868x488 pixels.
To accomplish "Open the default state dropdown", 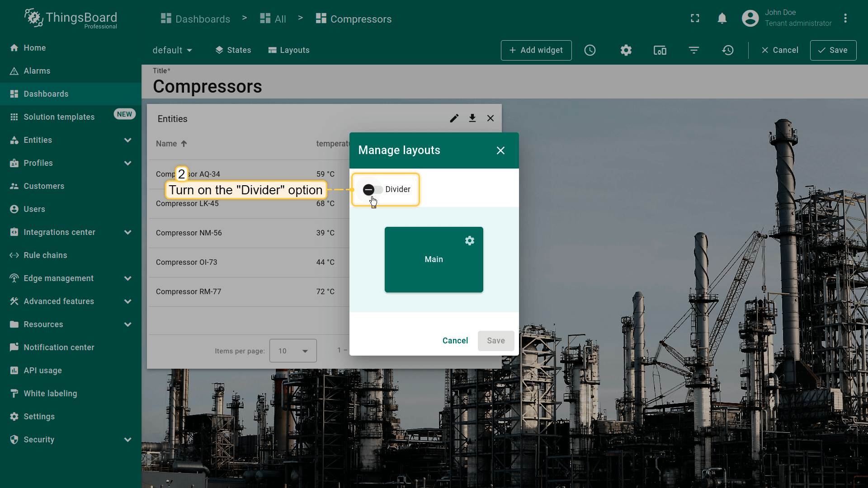I will tap(172, 50).
